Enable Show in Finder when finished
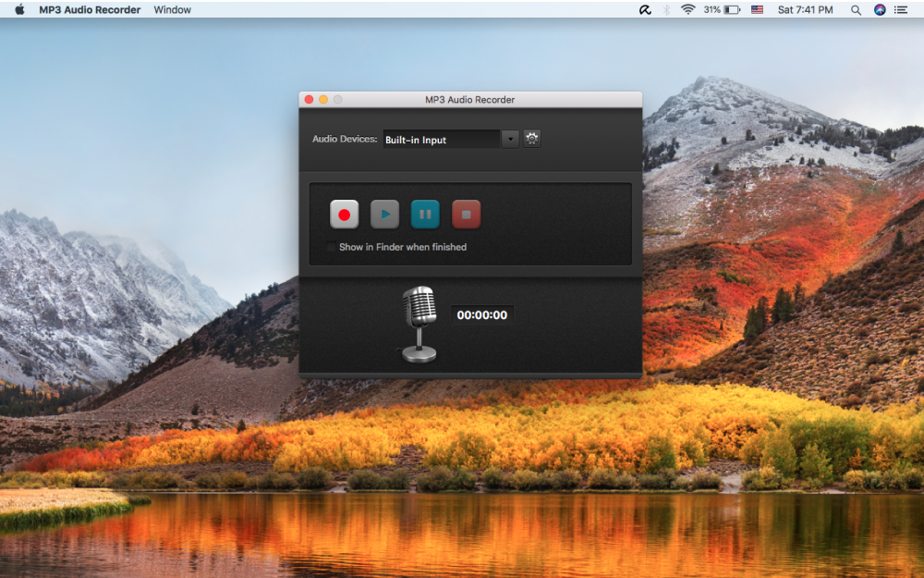Image resolution: width=924 pixels, height=578 pixels. 331,247
